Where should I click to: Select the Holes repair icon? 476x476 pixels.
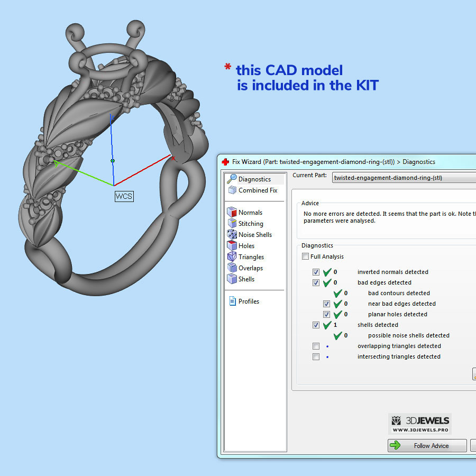click(232, 246)
